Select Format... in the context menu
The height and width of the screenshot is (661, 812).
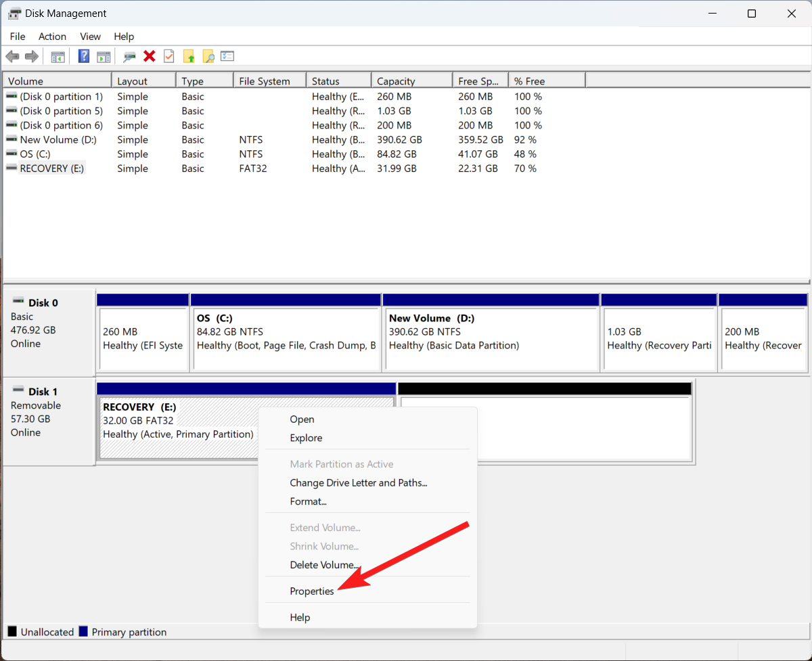pos(308,501)
